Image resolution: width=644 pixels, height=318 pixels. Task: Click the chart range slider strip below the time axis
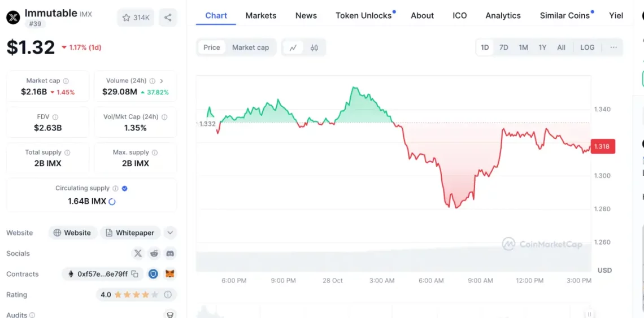(x=393, y=312)
